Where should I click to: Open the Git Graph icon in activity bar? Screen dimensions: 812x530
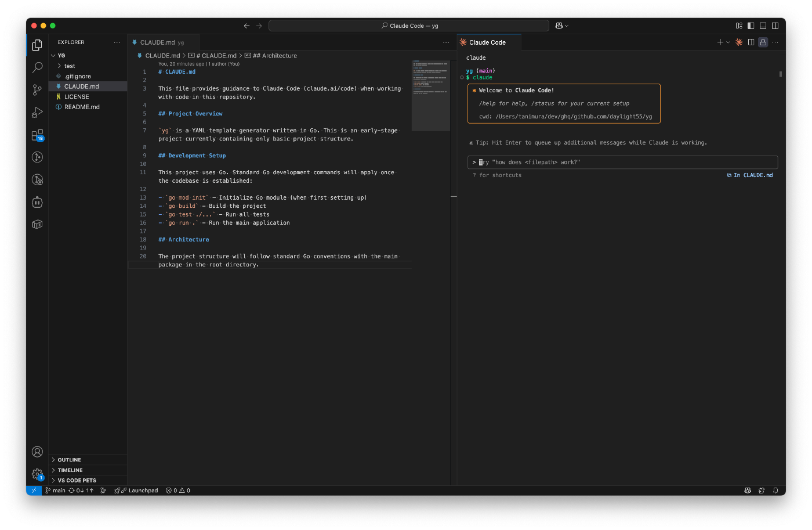coord(37,157)
